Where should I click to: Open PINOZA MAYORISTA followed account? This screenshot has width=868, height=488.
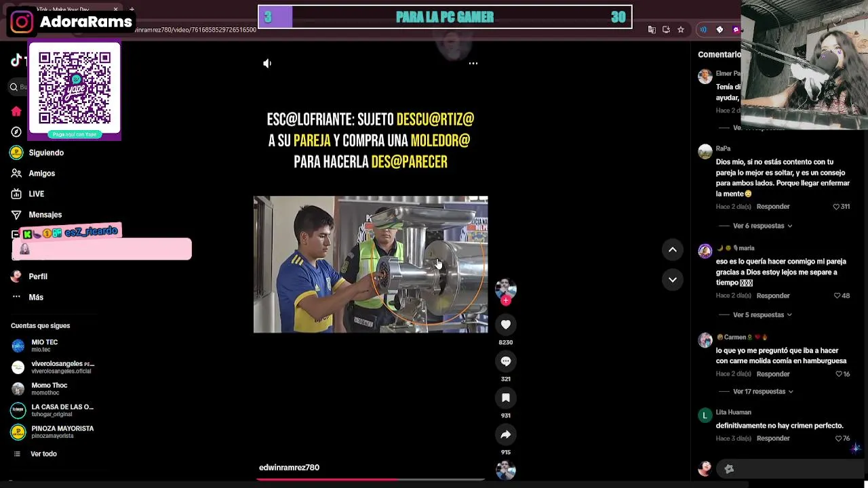tap(52, 432)
